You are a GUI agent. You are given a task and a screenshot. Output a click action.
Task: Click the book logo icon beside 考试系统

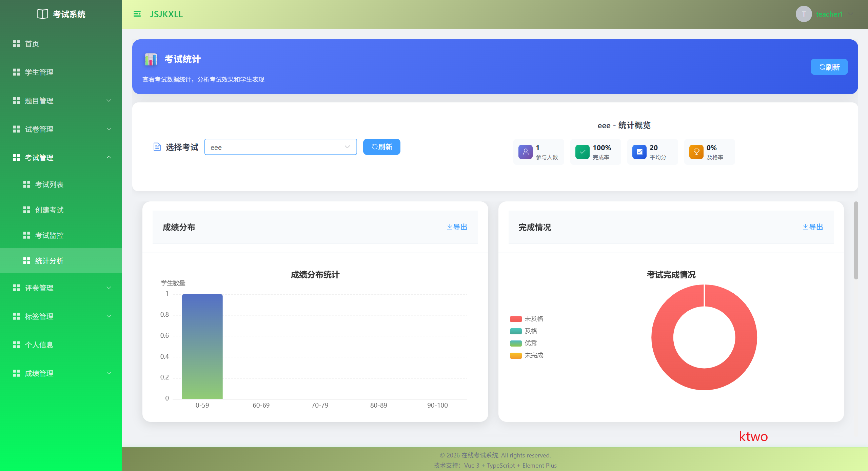tap(42, 14)
